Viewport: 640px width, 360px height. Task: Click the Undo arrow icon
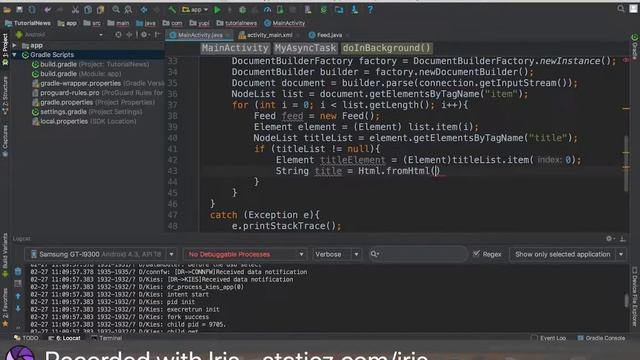[48, 9]
